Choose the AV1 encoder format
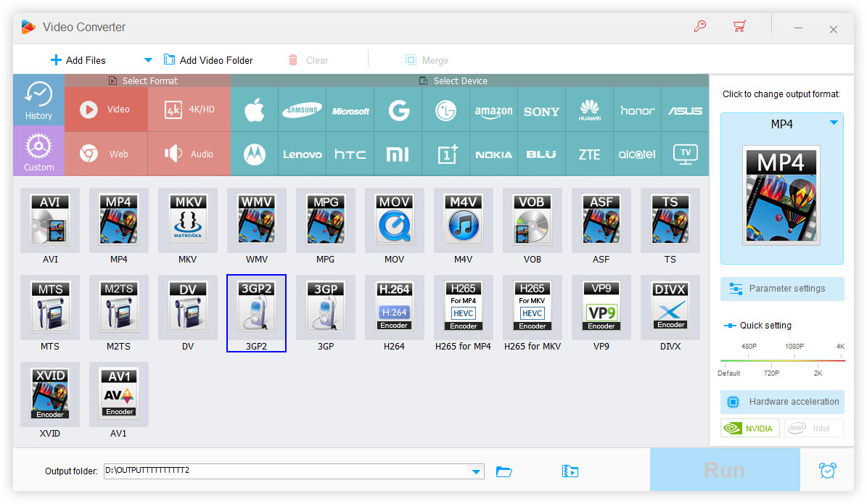 point(119,394)
